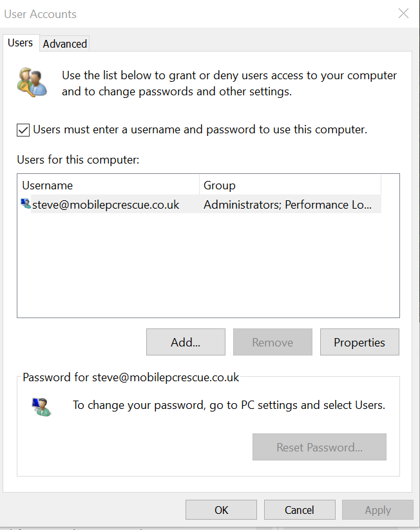Image resolution: width=420 pixels, height=530 pixels.
Task: Open the Add user dialog
Action: (186, 342)
